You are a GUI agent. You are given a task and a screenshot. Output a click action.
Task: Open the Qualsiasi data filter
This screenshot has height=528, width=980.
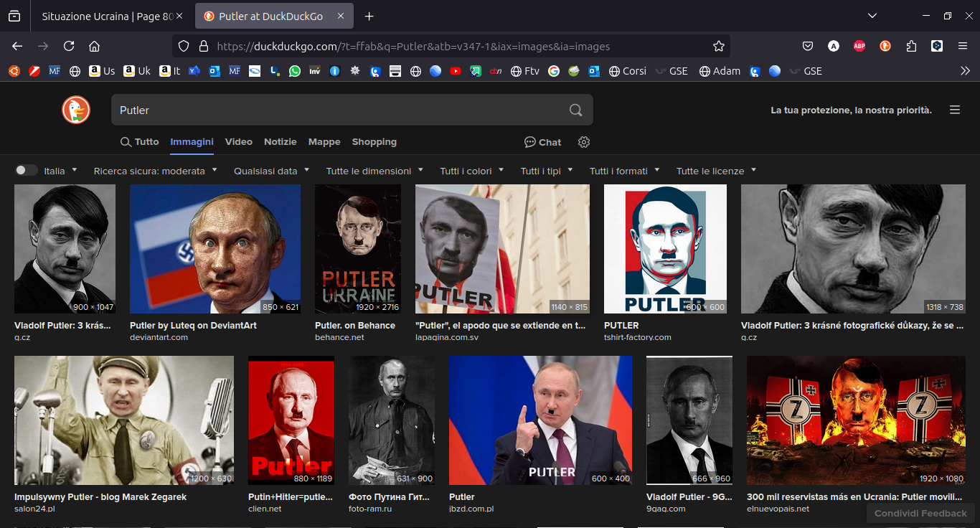(x=271, y=171)
